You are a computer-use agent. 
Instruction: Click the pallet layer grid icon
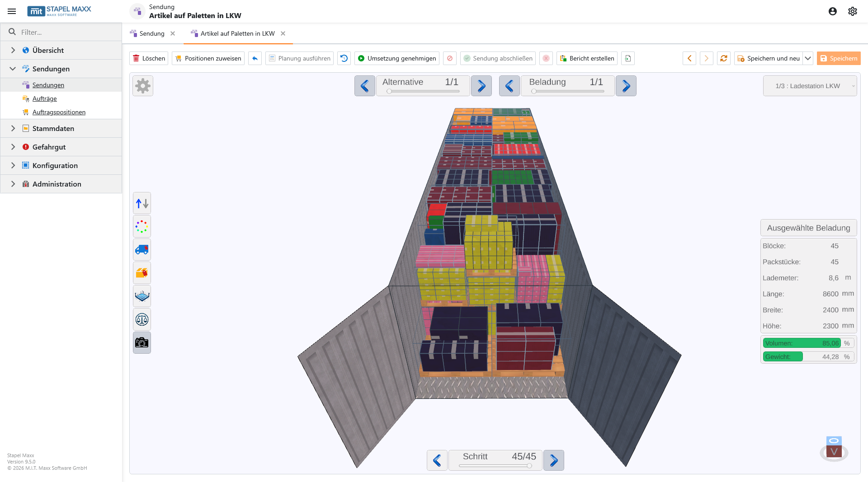(x=142, y=296)
